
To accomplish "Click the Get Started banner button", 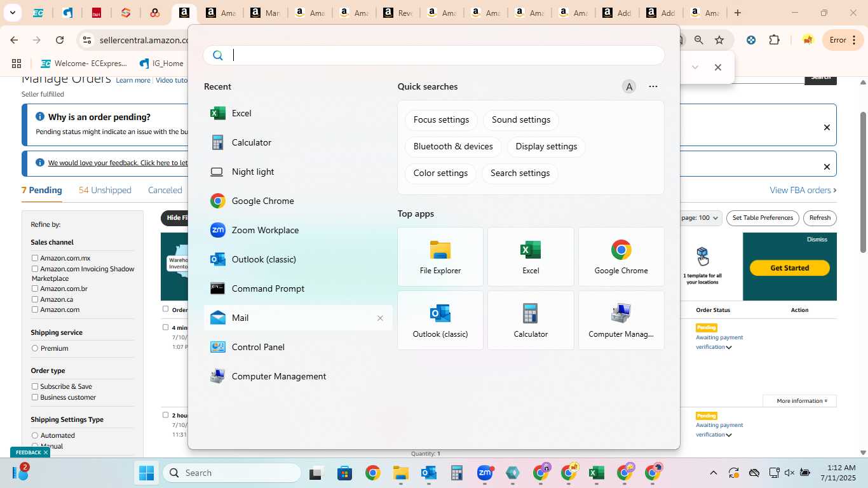I will pyautogui.click(x=790, y=268).
